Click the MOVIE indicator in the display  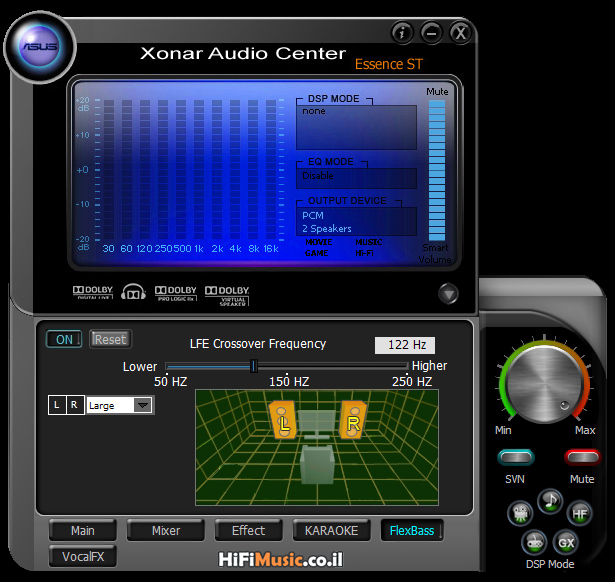pos(318,242)
